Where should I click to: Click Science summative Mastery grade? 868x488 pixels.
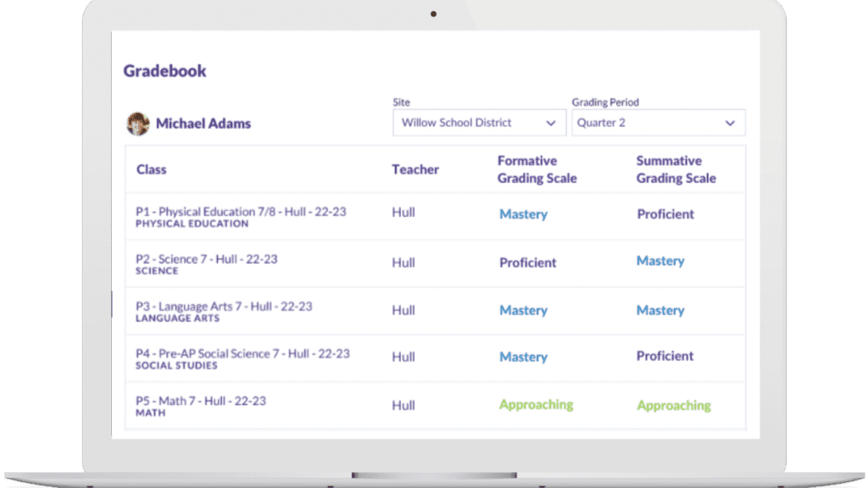pyautogui.click(x=660, y=261)
